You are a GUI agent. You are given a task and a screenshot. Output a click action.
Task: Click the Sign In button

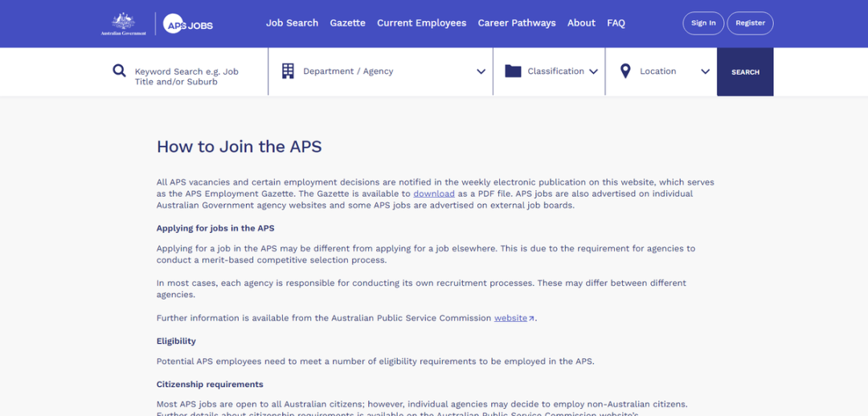click(x=703, y=23)
